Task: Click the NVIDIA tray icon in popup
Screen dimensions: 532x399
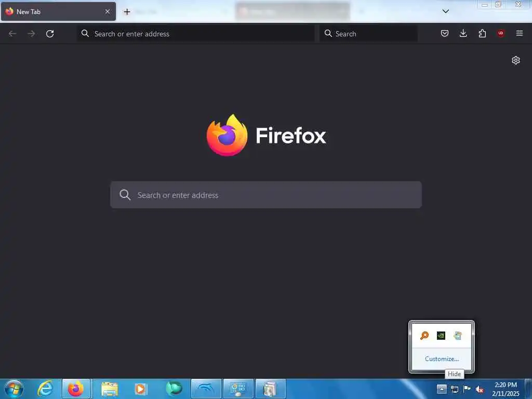Action: (x=441, y=336)
